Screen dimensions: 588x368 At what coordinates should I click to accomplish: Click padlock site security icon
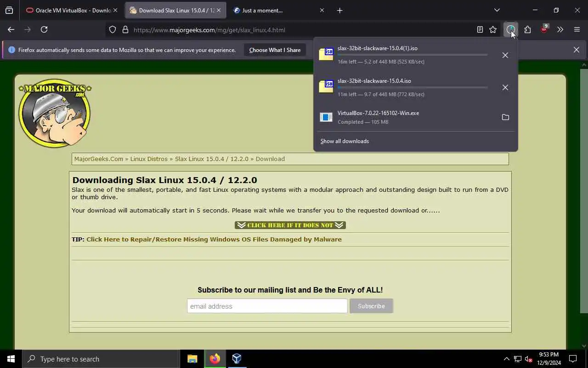click(125, 30)
